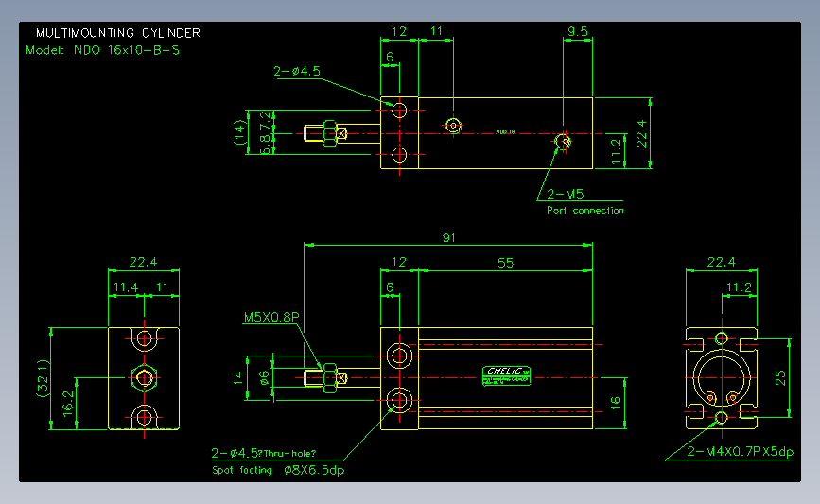
Task: Select the 9.5 dimension in top view
Action: point(577,31)
